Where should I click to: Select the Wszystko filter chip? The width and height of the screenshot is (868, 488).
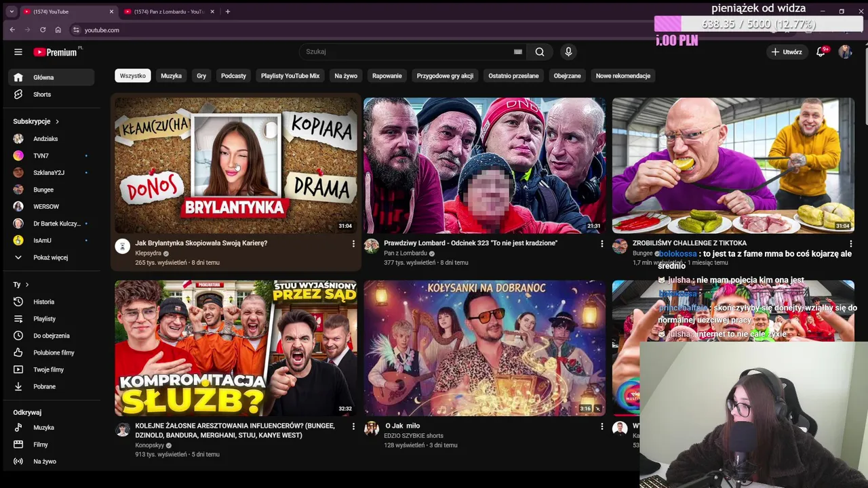point(133,76)
